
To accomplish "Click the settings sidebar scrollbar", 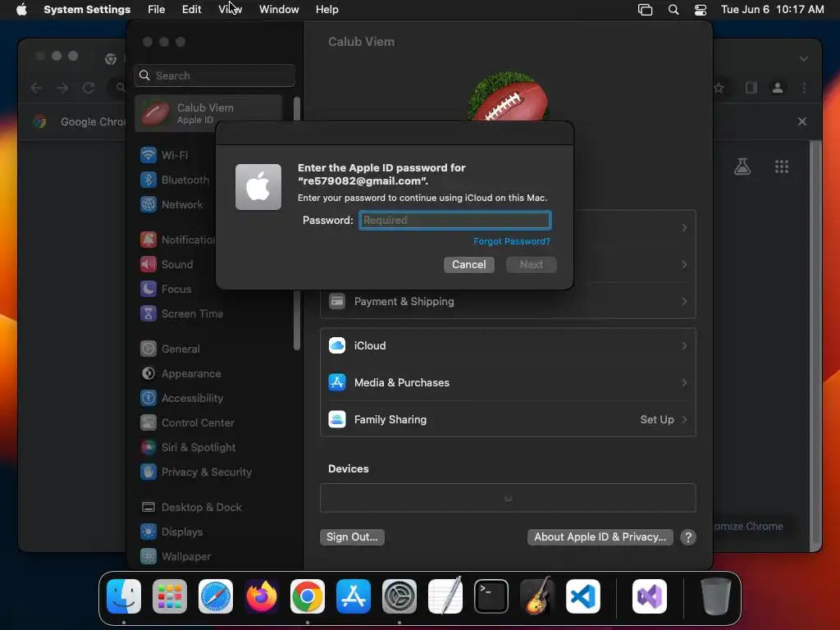I will pyautogui.click(x=297, y=225).
